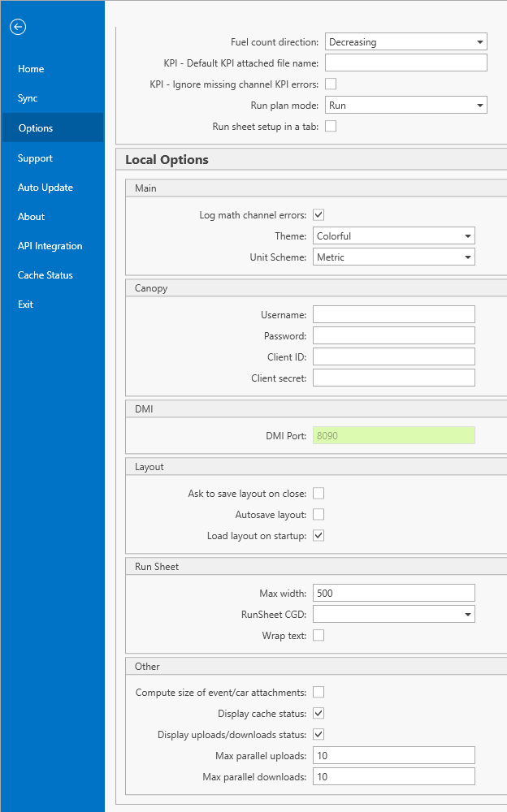Go to the Support page

(x=35, y=158)
